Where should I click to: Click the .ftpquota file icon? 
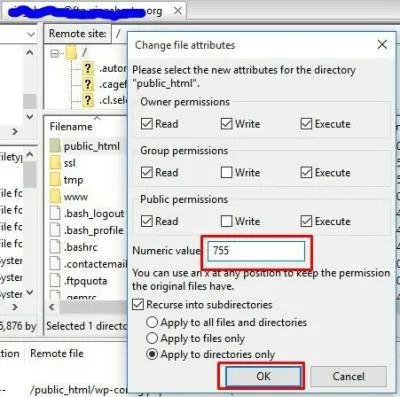point(55,281)
